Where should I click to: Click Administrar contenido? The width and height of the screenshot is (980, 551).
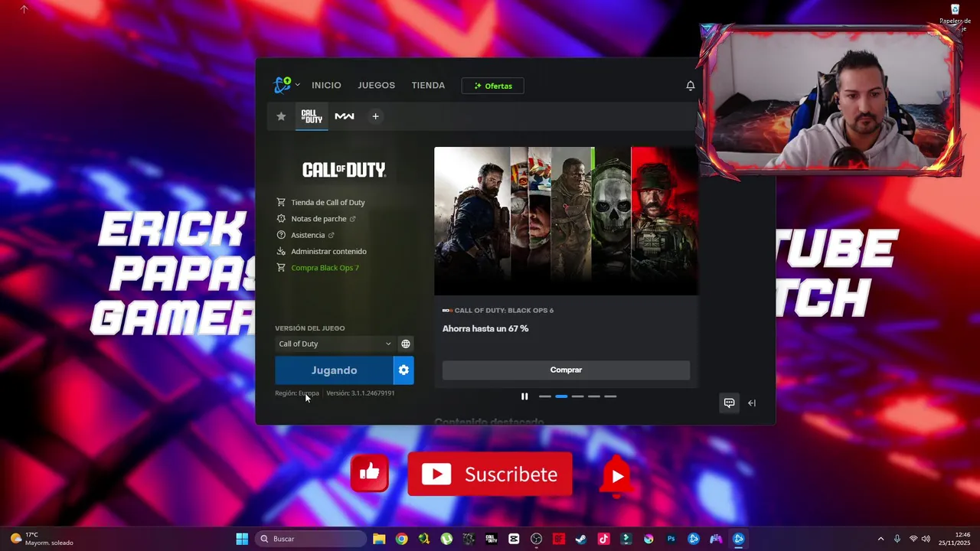coord(328,251)
